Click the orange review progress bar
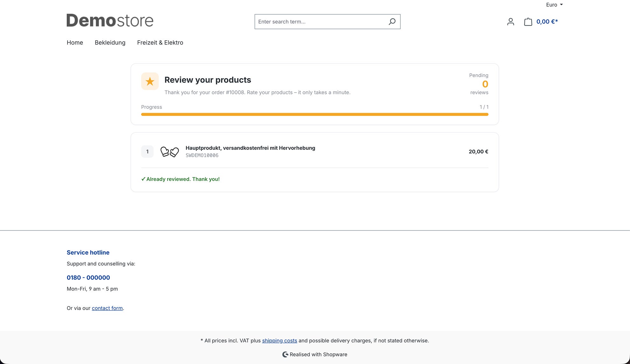This screenshot has height=364, width=630. pos(315,114)
